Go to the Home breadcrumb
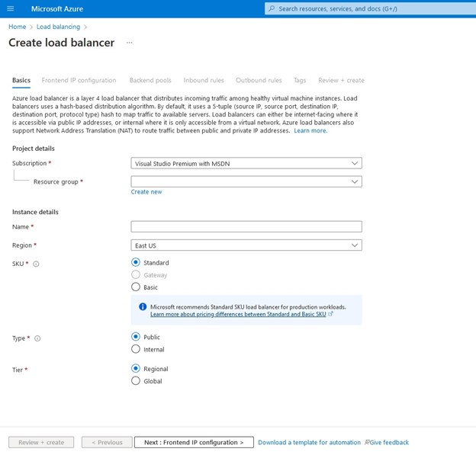Image resolution: width=476 pixels, height=455 pixels. (x=18, y=27)
